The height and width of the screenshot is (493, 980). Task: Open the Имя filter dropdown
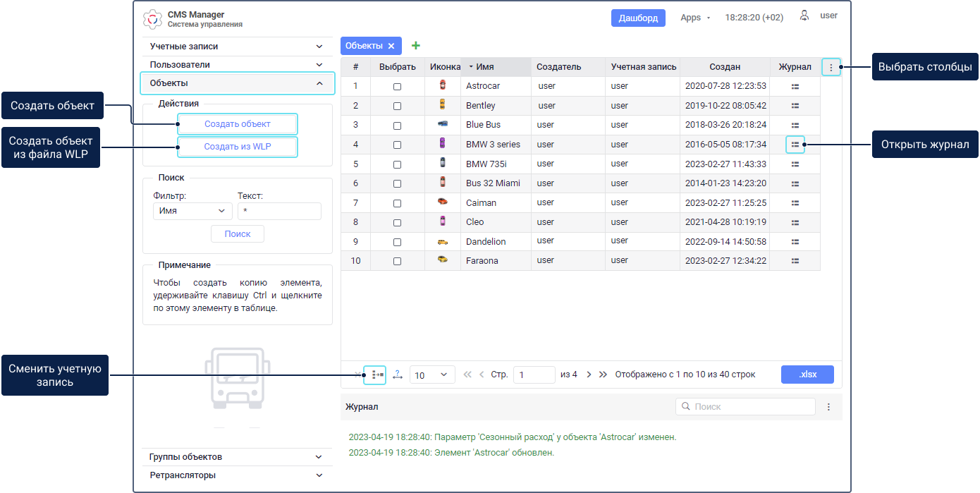(192, 211)
